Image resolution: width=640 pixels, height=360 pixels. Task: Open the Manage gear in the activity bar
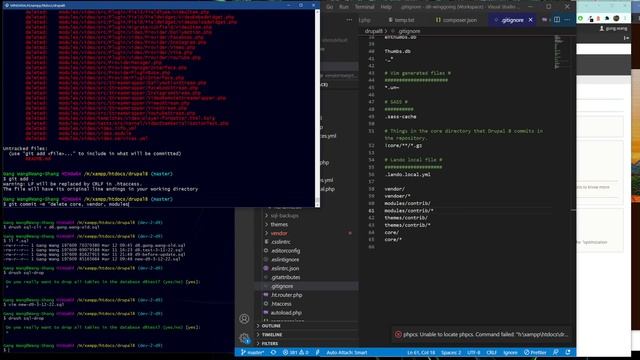pyautogui.click(x=244, y=338)
